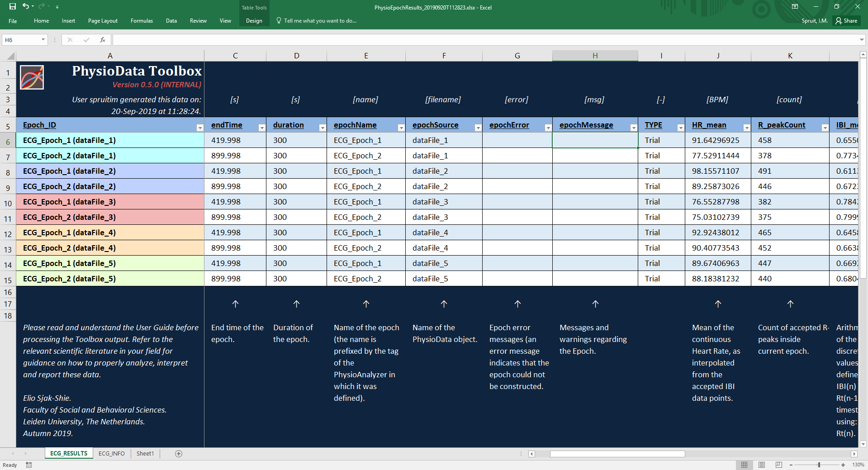Click next sheet navigation arrow
The image size is (868, 470).
(x=25, y=453)
